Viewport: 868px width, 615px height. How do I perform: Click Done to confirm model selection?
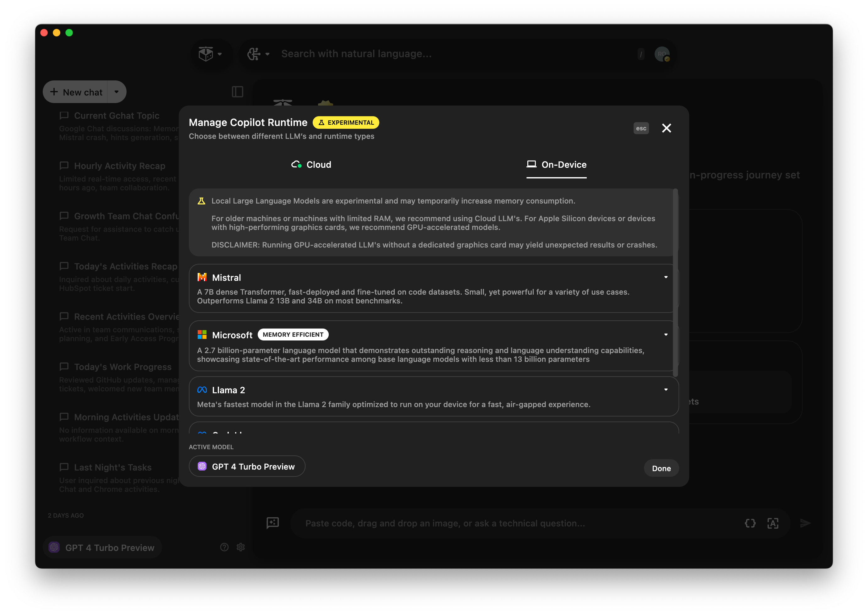661,468
